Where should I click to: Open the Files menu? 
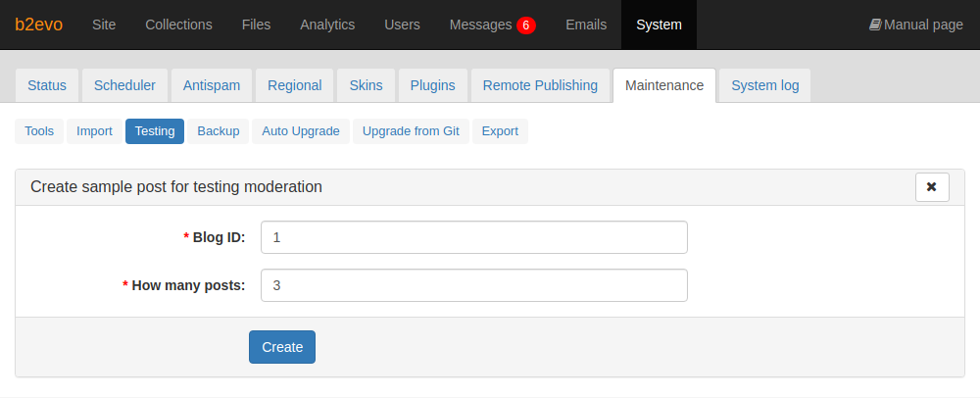click(x=256, y=25)
